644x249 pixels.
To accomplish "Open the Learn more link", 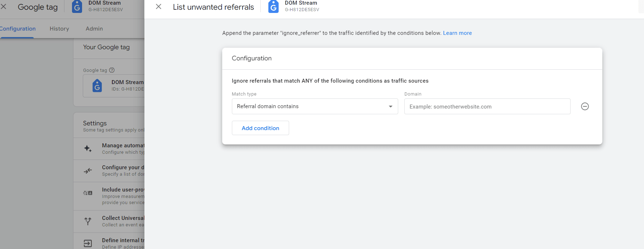I will 457,33.
